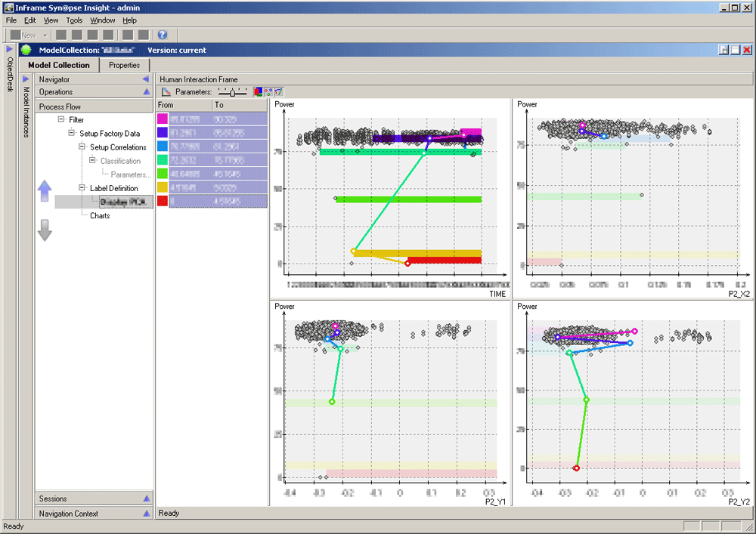Collapse the Navigator panel with left arrow
This screenshot has height=534, width=756.
click(145, 79)
